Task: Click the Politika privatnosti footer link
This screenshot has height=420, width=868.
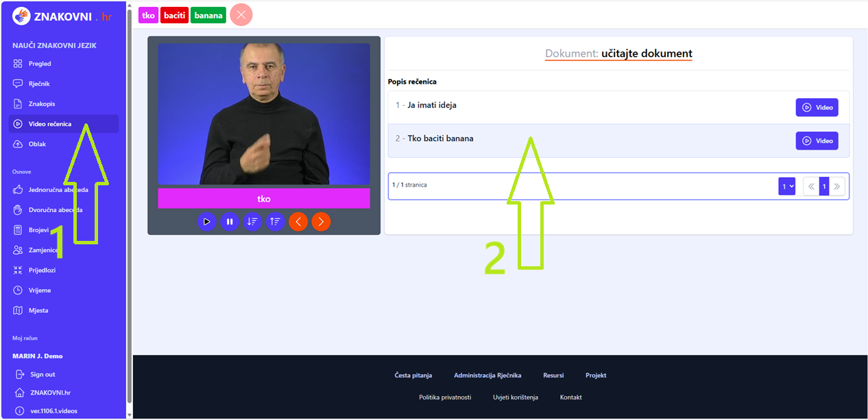Action: point(446,397)
